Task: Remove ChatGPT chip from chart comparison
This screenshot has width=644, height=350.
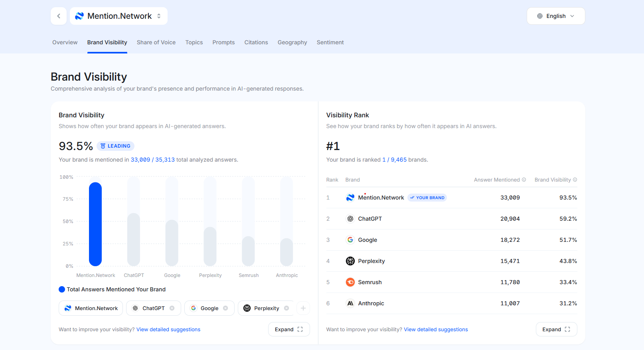Action: (x=172, y=308)
